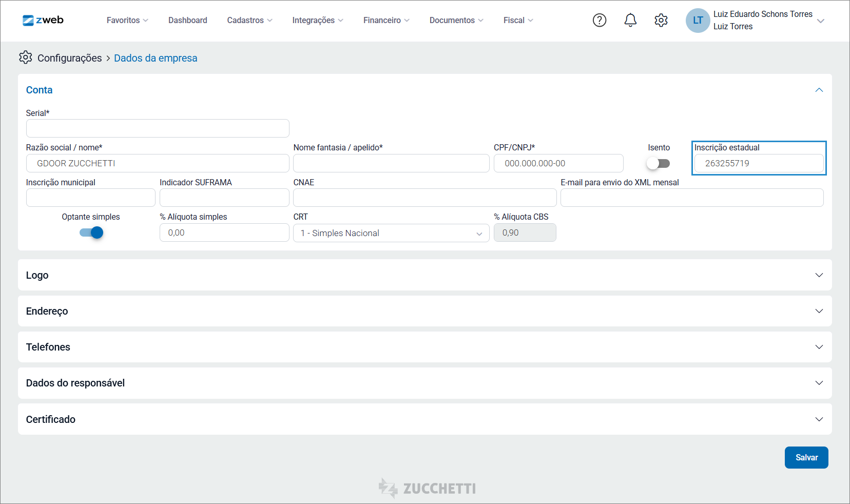Click the Zucchetti footer logo
The image size is (850, 504).
[x=427, y=488]
